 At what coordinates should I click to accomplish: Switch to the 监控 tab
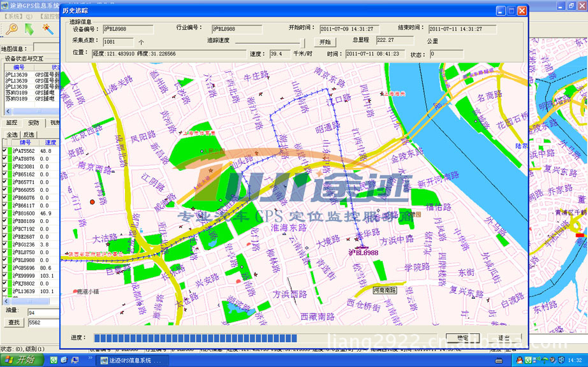point(11,123)
